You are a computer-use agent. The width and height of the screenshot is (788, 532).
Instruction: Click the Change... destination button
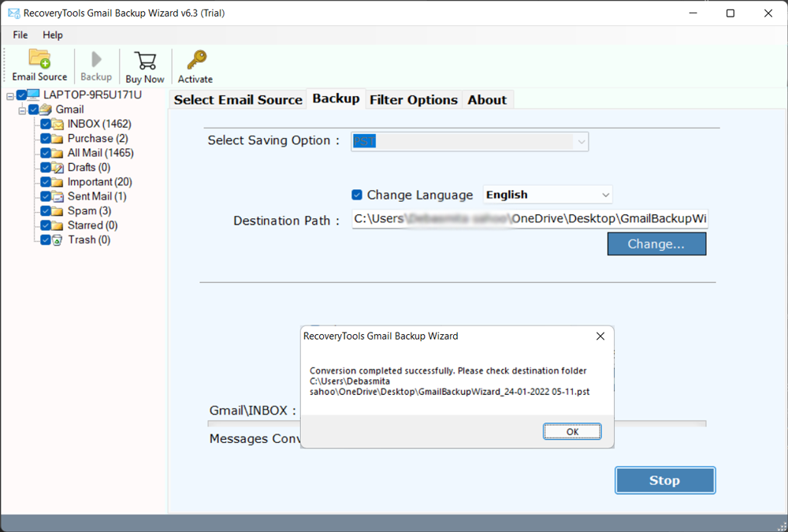coord(656,244)
